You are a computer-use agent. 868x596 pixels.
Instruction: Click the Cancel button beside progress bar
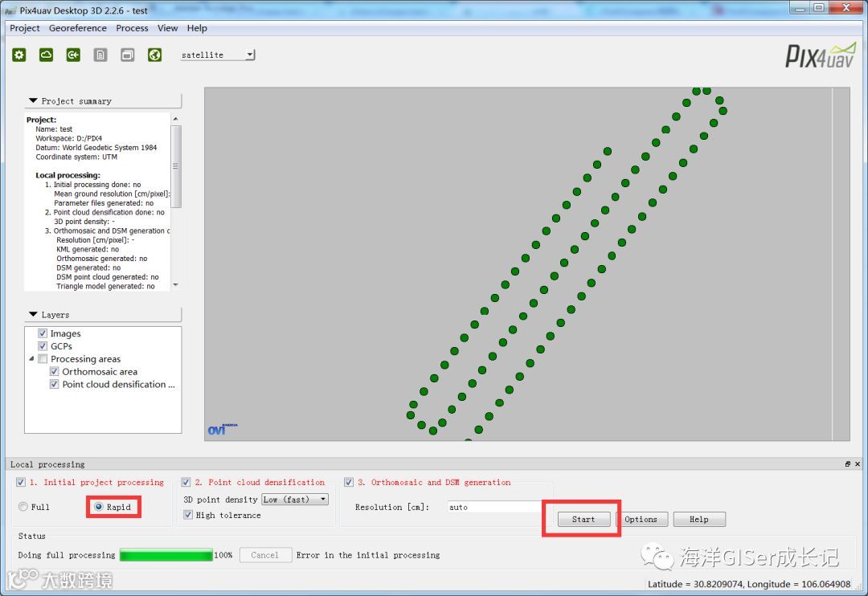265,554
